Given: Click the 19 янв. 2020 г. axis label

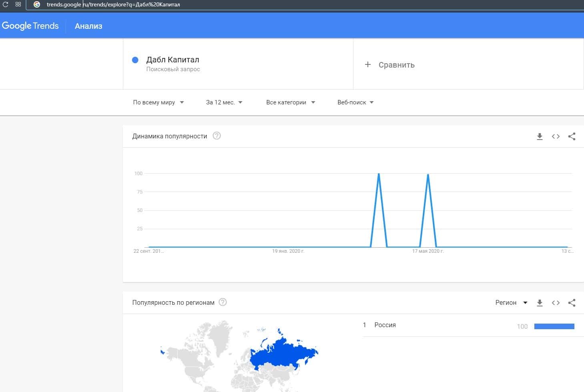Looking at the screenshot, I should [x=288, y=251].
